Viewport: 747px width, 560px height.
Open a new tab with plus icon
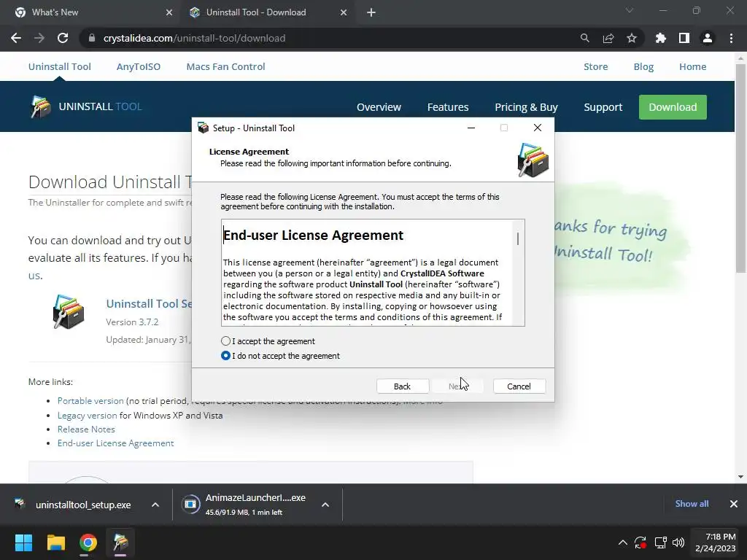pos(371,12)
